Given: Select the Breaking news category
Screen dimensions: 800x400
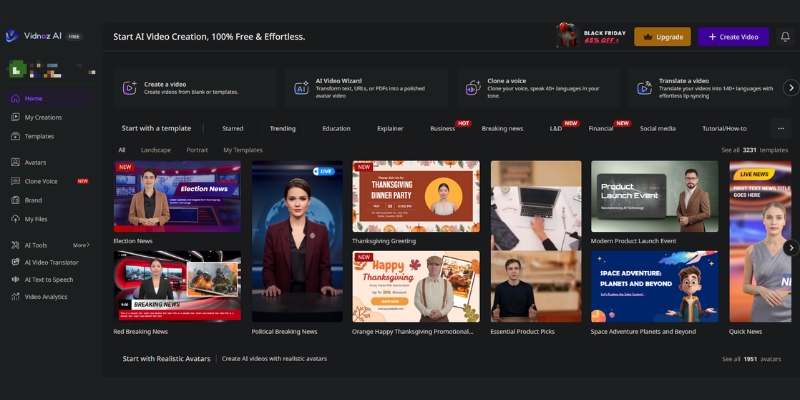Looking at the screenshot, I should pyautogui.click(x=502, y=129).
